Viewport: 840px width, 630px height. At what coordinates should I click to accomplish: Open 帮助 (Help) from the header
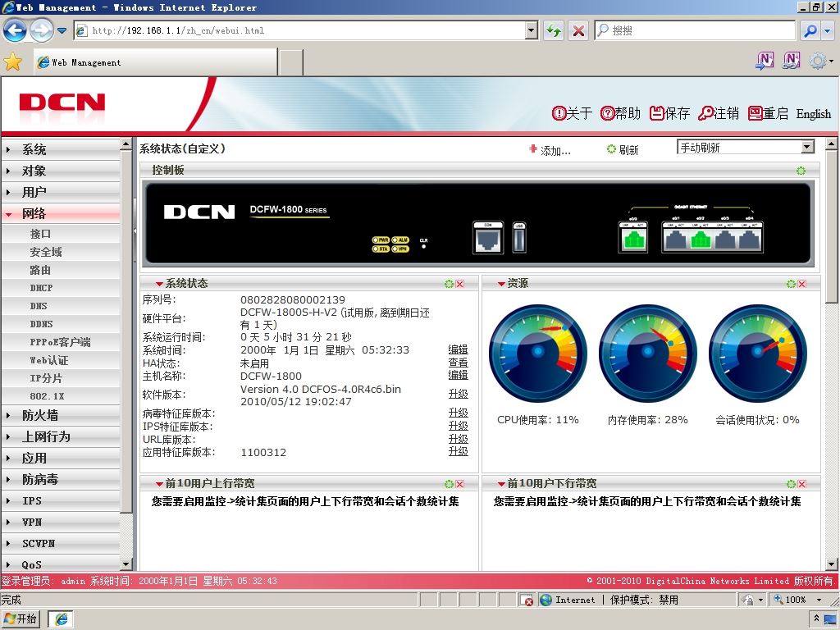(607, 113)
